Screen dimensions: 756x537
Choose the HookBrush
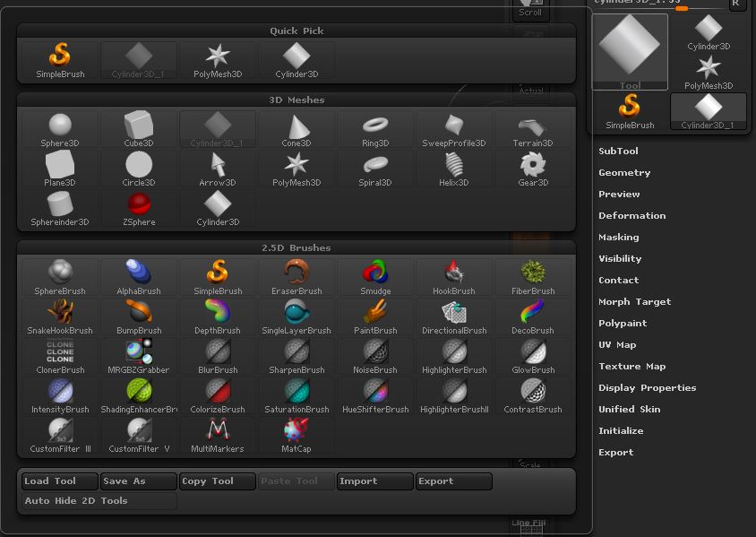(x=454, y=277)
